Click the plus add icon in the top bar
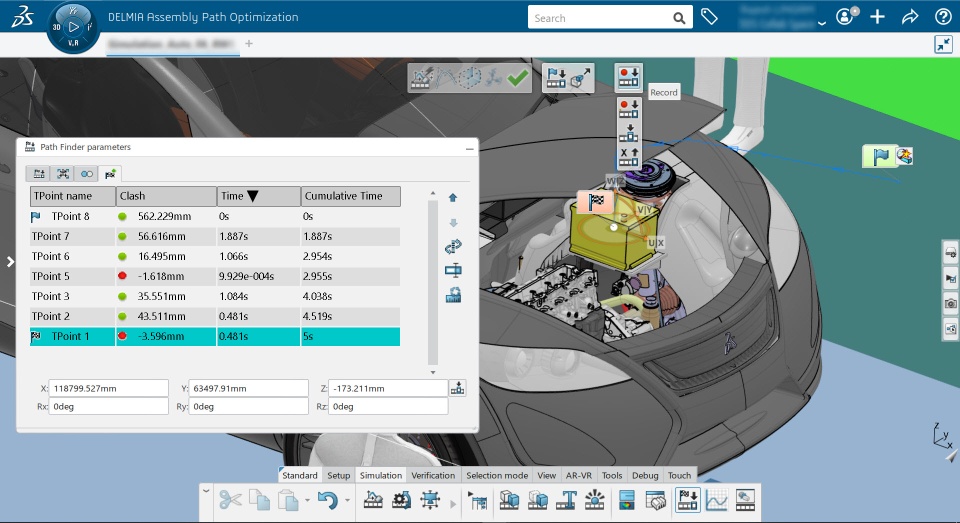The image size is (960, 523). coord(877,17)
